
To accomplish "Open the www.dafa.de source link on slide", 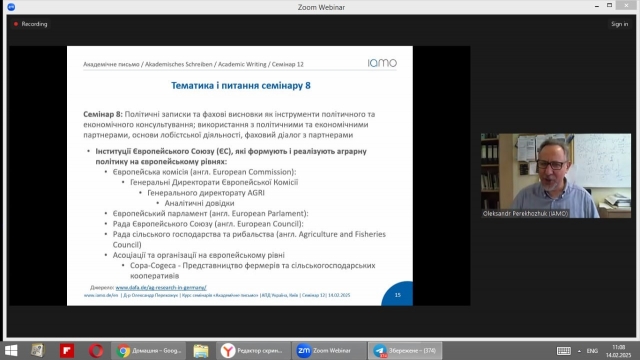I will pyautogui.click(x=161, y=287).
